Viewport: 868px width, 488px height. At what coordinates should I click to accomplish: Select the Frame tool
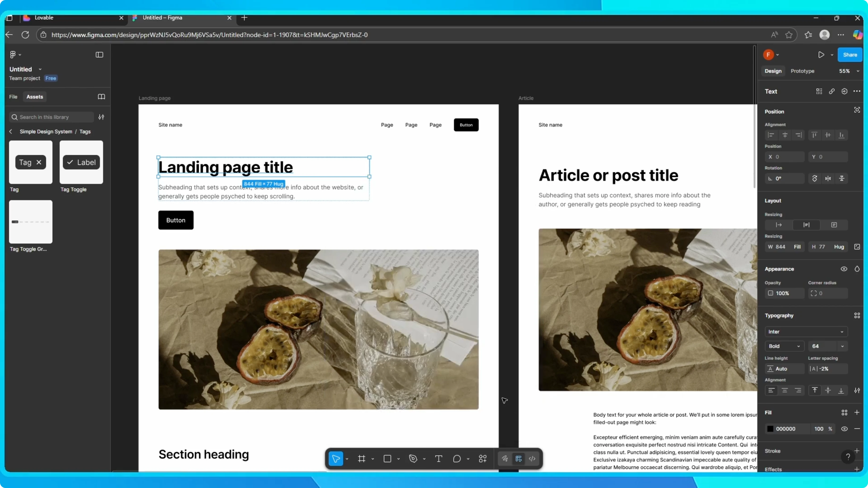tap(362, 458)
